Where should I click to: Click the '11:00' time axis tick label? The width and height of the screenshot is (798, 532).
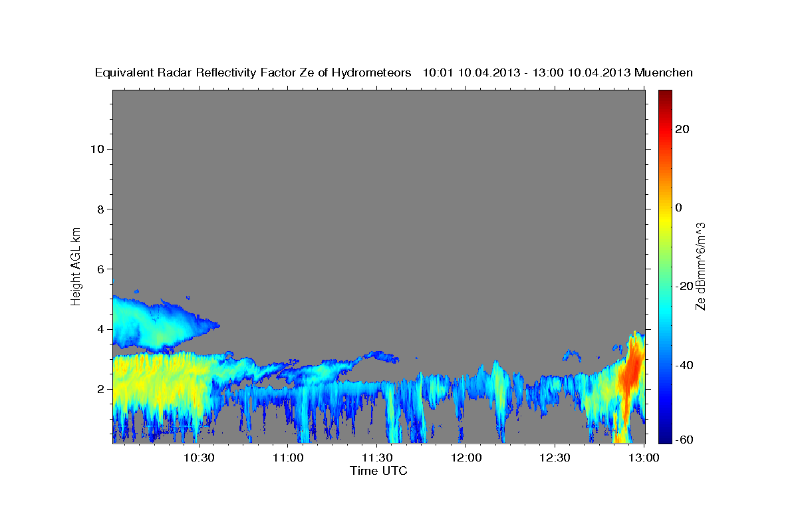click(288, 458)
